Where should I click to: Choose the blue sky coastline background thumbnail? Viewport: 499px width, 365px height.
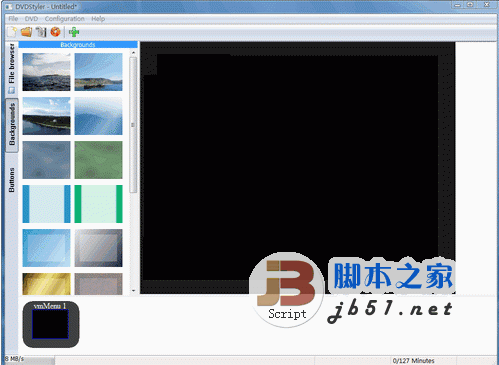tap(98, 72)
